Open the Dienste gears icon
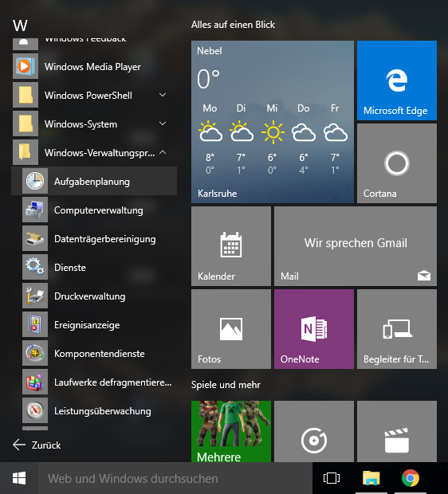The height and width of the screenshot is (494, 448). pyautogui.click(x=35, y=267)
